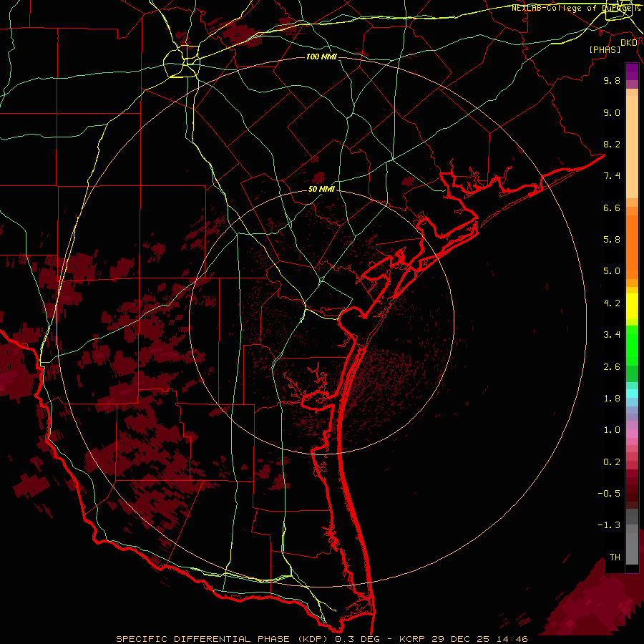Pick the yellow segment of the color bar
Viewport: 644px width, 644px height.
point(632,306)
